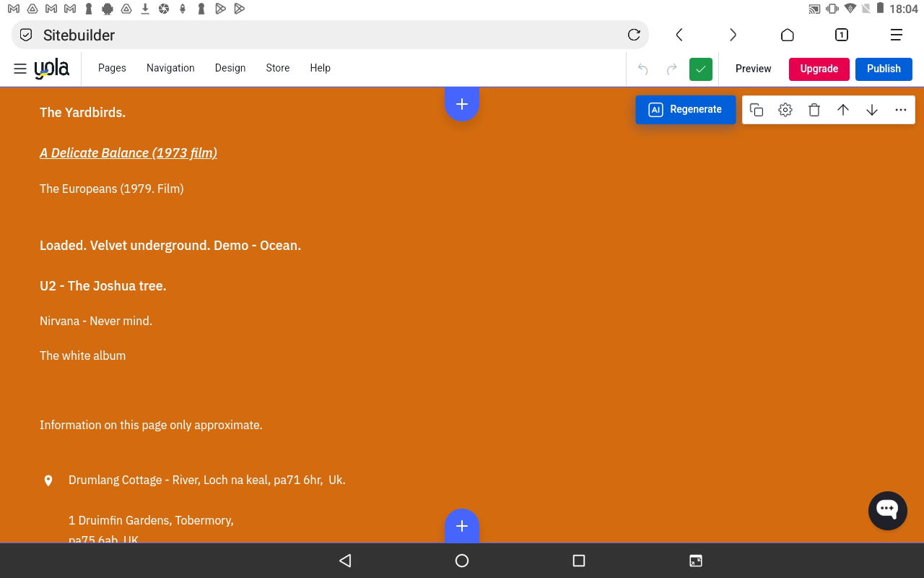Duplicate the block with copy icon
This screenshot has height=578, width=924.
(x=757, y=110)
